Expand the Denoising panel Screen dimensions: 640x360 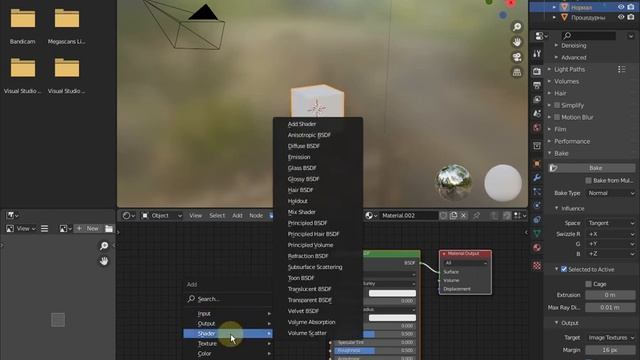pyautogui.click(x=556, y=46)
